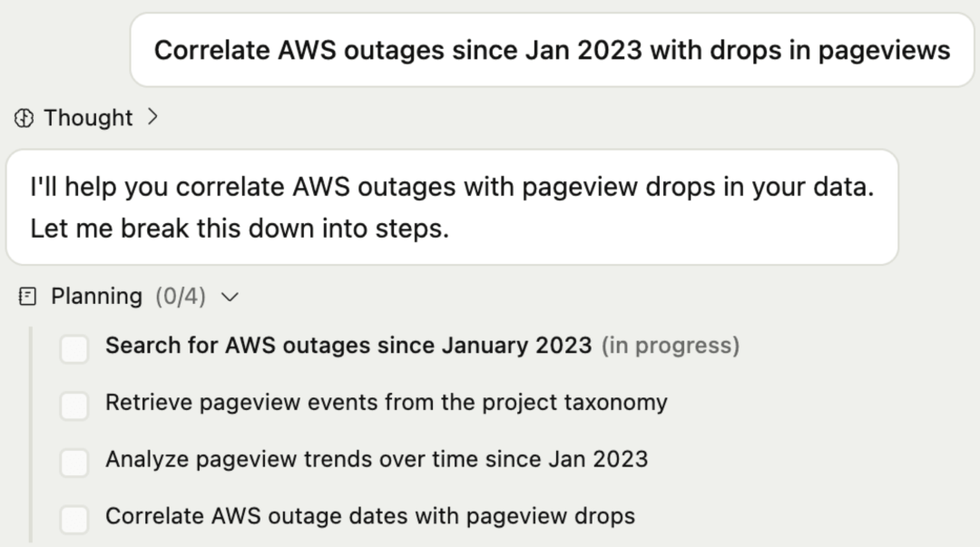Expand the Thought section chevron
The height and width of the screenshot is (547, 980).
[152, 117]
